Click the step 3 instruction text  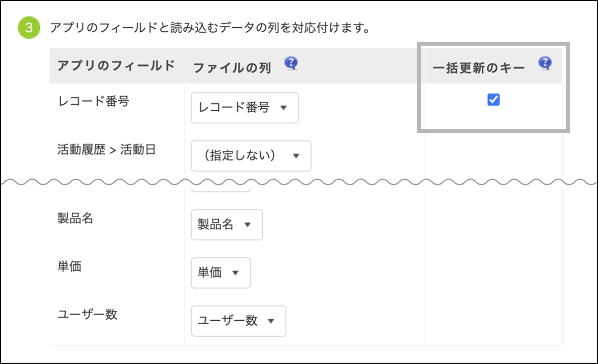[209, 27]
